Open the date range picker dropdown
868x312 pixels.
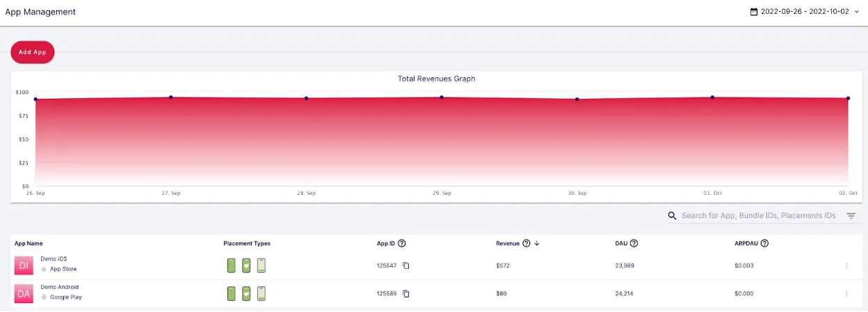(x=809, y=12)
